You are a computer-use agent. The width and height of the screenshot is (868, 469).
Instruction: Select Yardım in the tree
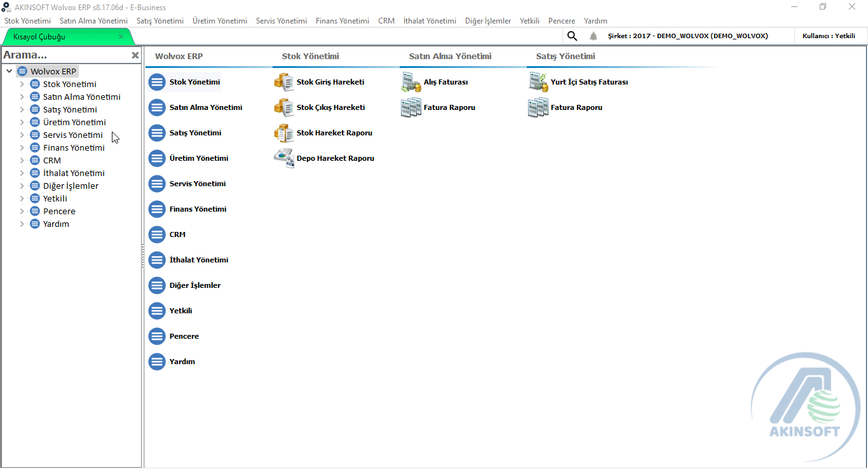click(56, 224)
